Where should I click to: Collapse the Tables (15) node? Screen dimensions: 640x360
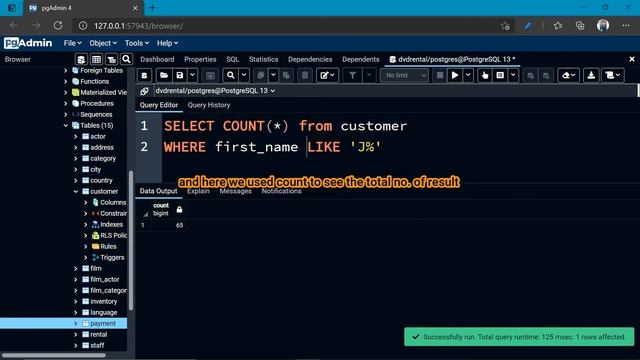coord(66,125)
